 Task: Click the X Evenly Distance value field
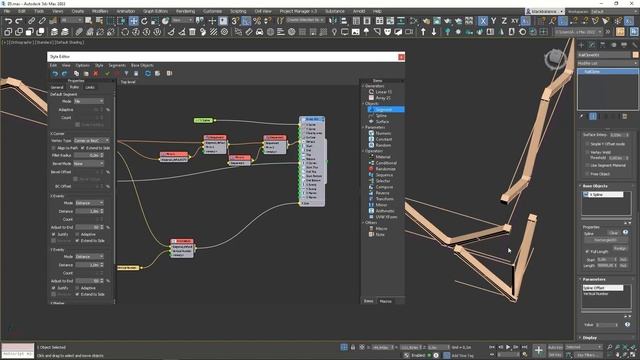87,211
